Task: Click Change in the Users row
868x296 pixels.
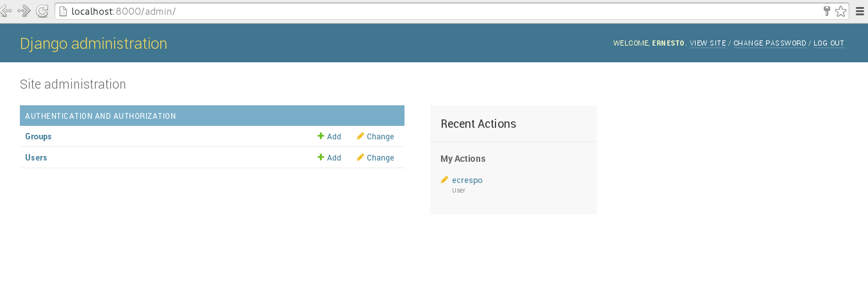Action: point(380,158)
